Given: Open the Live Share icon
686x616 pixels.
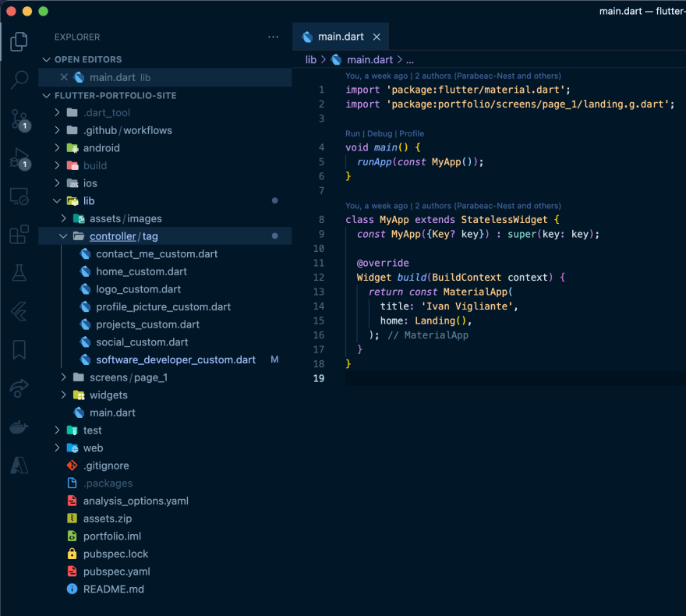Looking at the screenshot, I should [19, 388].
